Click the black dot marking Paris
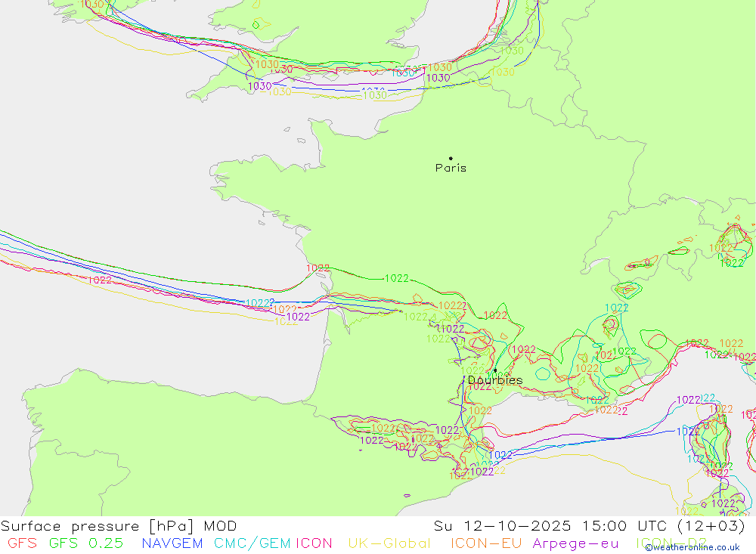Screen dimensions: 756x554 pyautogui.click(x=451, y=158)
